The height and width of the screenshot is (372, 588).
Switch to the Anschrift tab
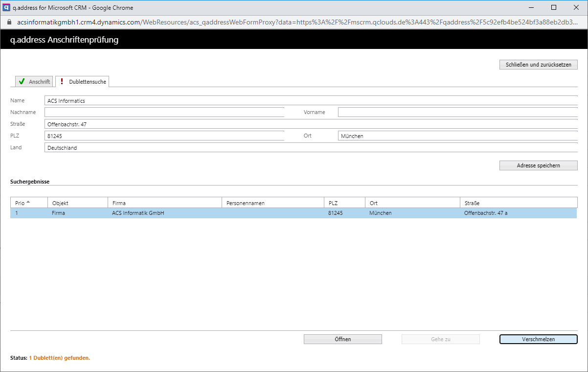tap(34, 82)
